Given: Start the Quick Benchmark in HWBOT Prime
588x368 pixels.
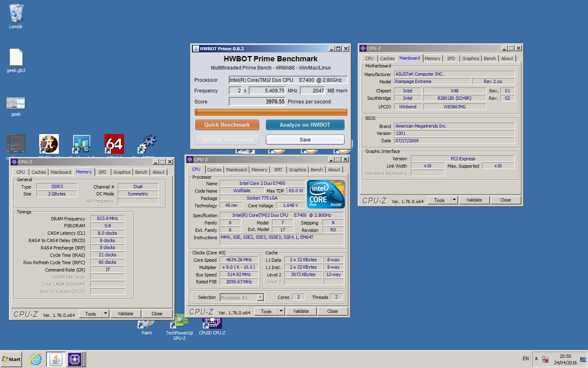Looking at the screenshot, I should tap(227, 125).
